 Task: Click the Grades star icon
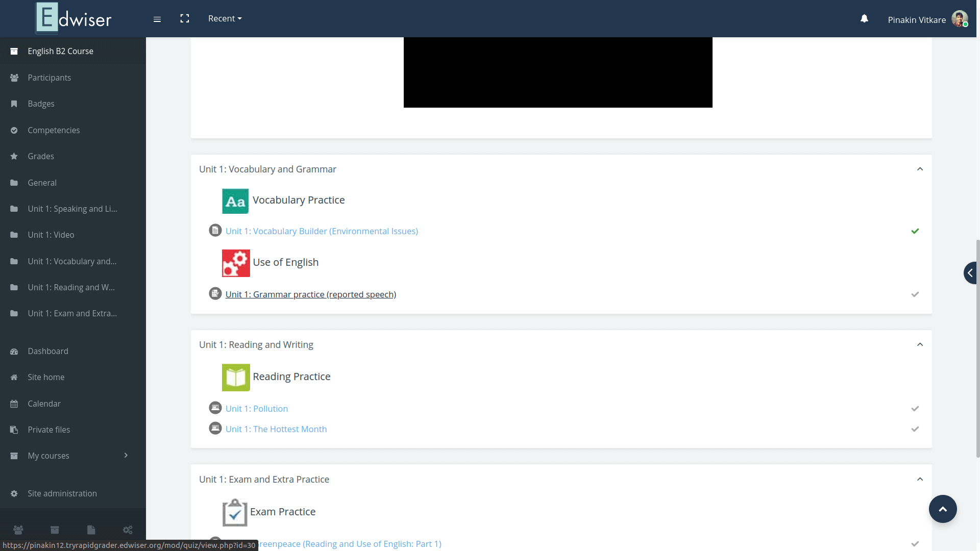coord(14,156)
